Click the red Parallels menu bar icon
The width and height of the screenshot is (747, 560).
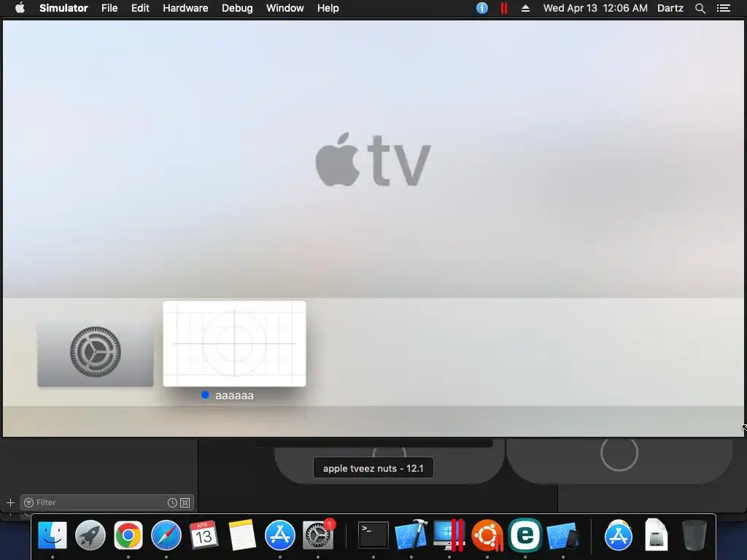[503, 8]
